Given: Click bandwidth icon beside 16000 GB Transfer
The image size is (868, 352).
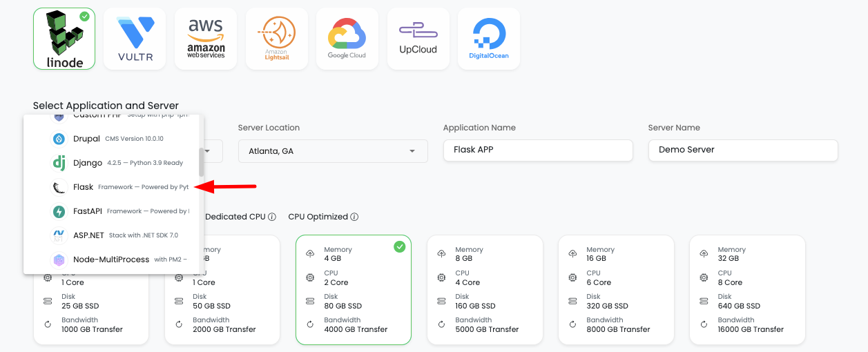Looking at the screenshot, I should (x=704, y=324).
